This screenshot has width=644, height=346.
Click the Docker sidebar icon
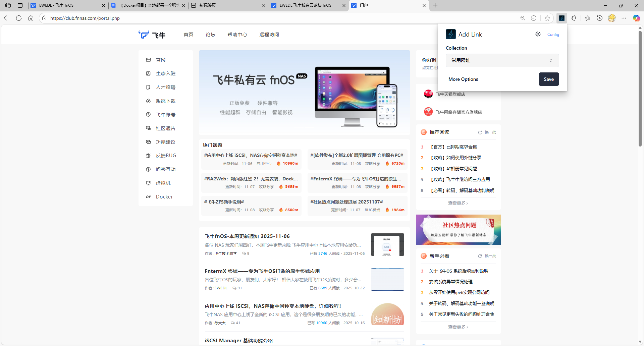(148, 197)
